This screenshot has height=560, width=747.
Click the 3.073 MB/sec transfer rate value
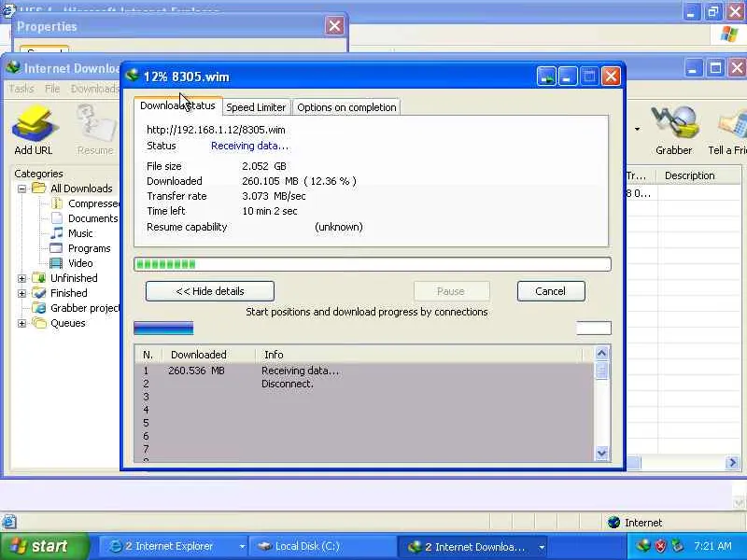(274, 196)
